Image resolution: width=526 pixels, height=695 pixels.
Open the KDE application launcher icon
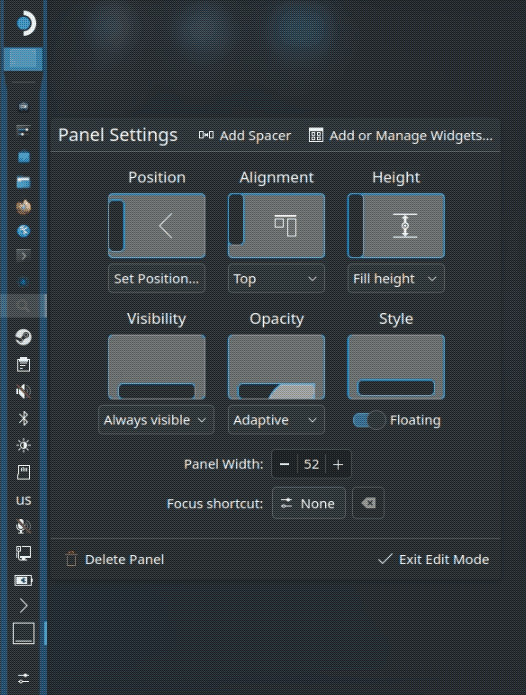point(26,23)
